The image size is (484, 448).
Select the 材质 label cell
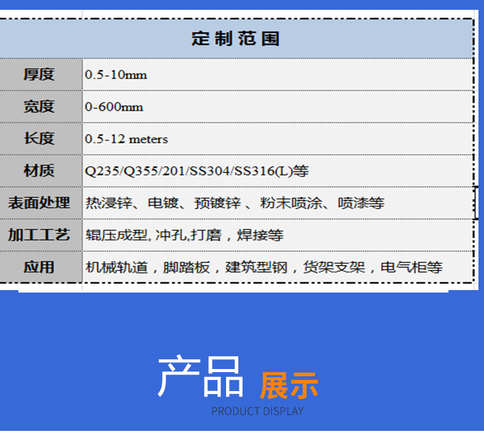[41, 171]
